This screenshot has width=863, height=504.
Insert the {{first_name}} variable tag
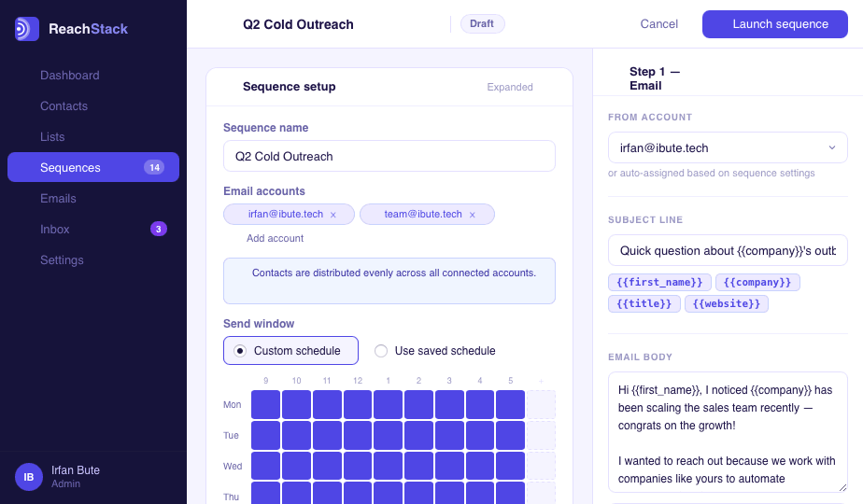coord(659,282)
